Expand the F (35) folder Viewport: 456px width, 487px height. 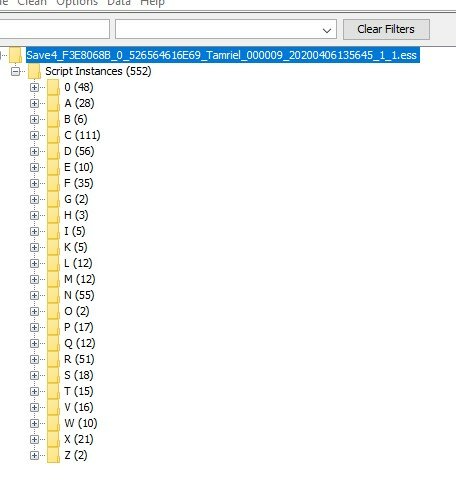(x=34, y=183)
